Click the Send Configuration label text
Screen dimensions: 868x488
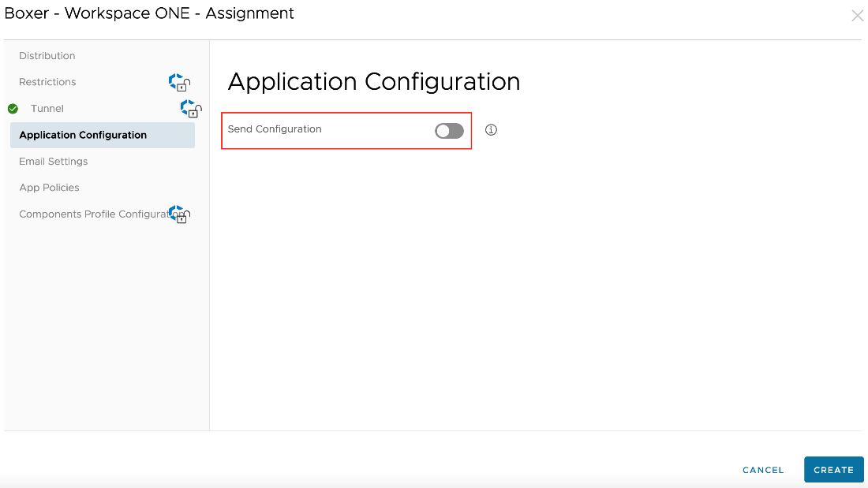[275, 129]
